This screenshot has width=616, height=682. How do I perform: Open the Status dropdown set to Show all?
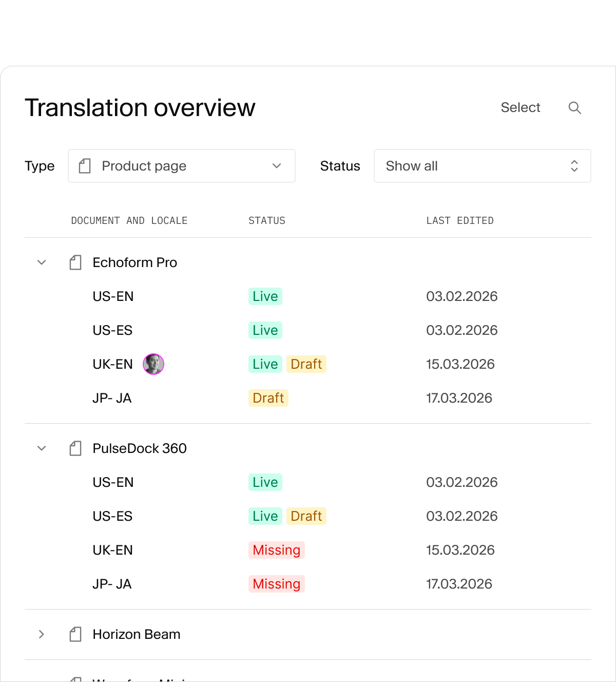click(482, 165)
